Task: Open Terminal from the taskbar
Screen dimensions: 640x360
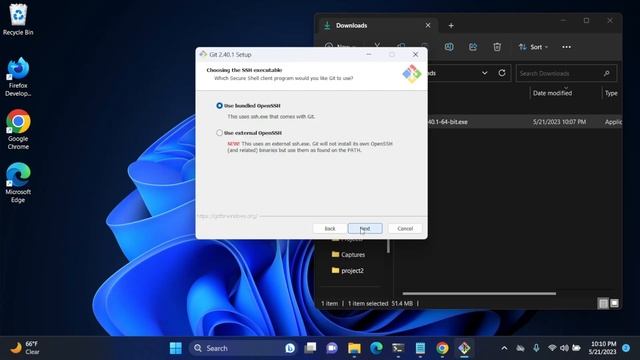Action: click(x=398, y=348)
